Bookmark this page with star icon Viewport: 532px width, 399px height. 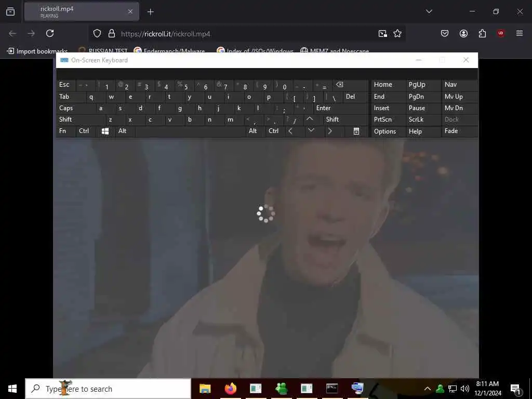click(x=397, y=33)
